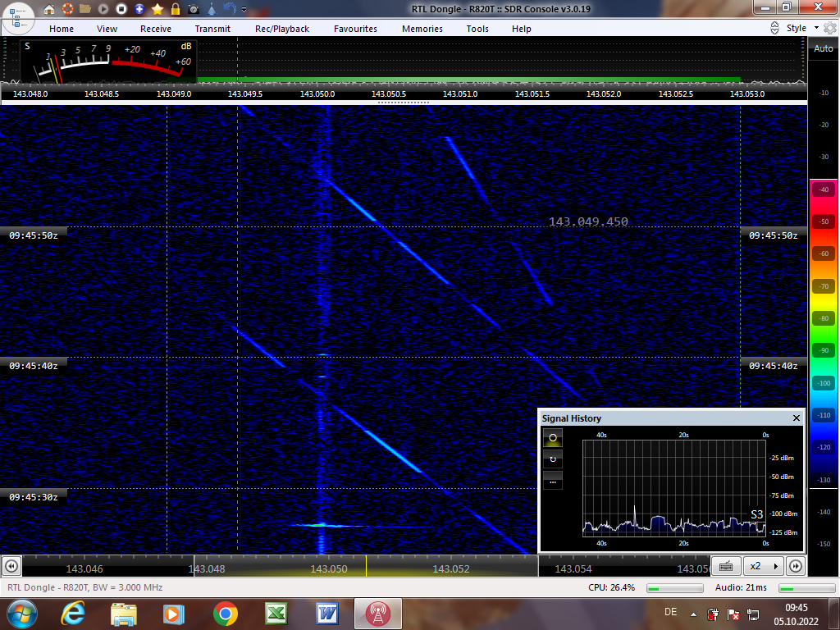Launch Internet Explorer from the taskbar
Screen dimensions: 840x630
tap(73, 614)
